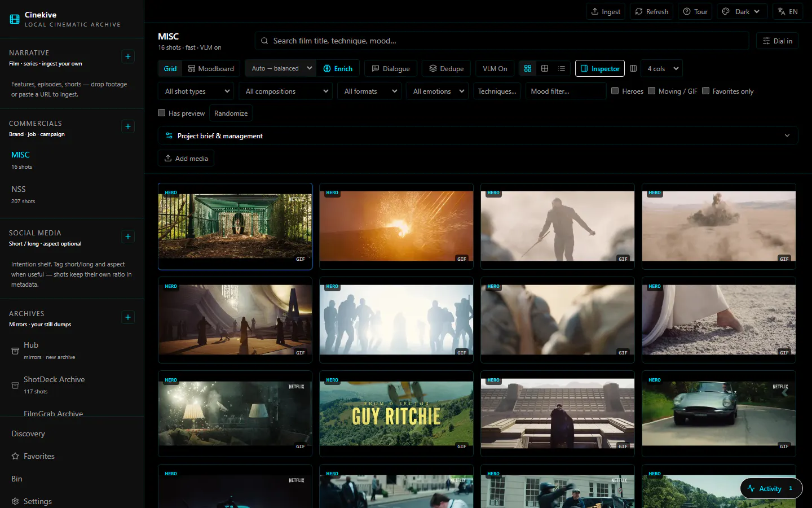
Task: Click the Refresh arrows icon
Action: click(x=639, y=11)
